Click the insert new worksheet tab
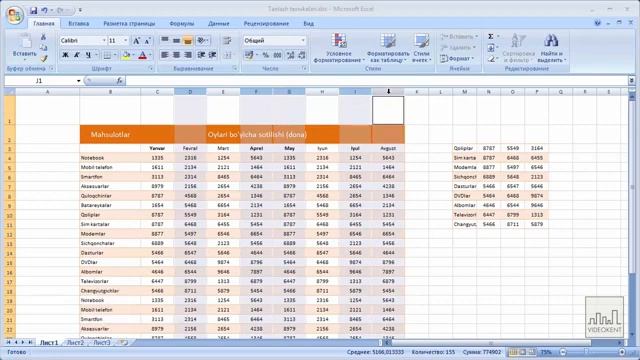Image resolution: width=640 pixels, height=360 pixels. point(124,343)
